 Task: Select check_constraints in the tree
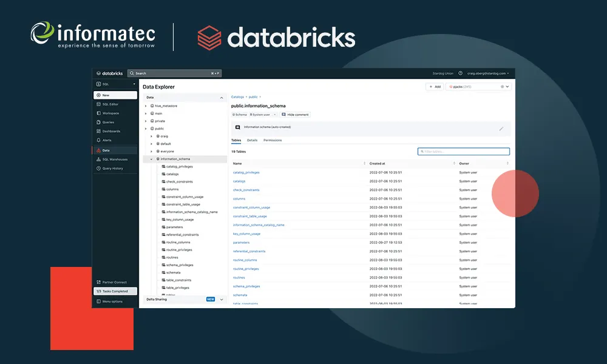(x=177, y=181)
